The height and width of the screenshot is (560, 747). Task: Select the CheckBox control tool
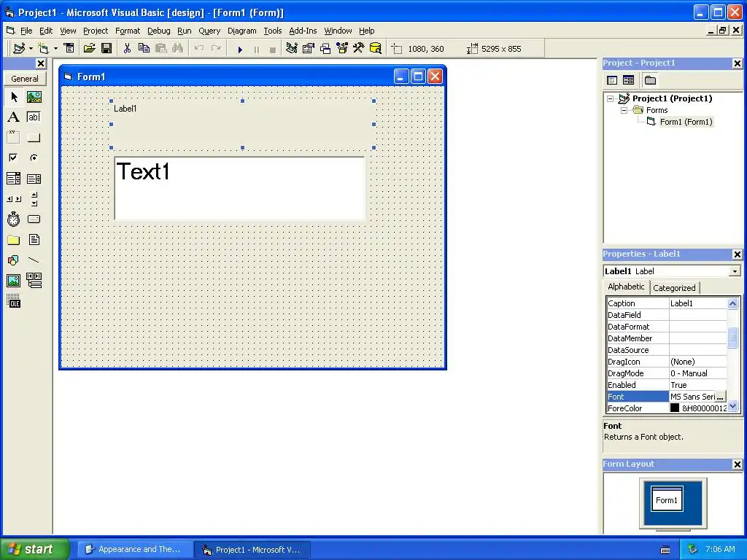(14, 157)
